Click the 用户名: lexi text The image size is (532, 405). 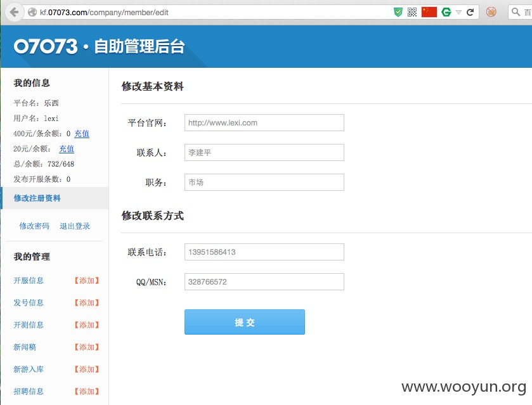pos(36,119)
